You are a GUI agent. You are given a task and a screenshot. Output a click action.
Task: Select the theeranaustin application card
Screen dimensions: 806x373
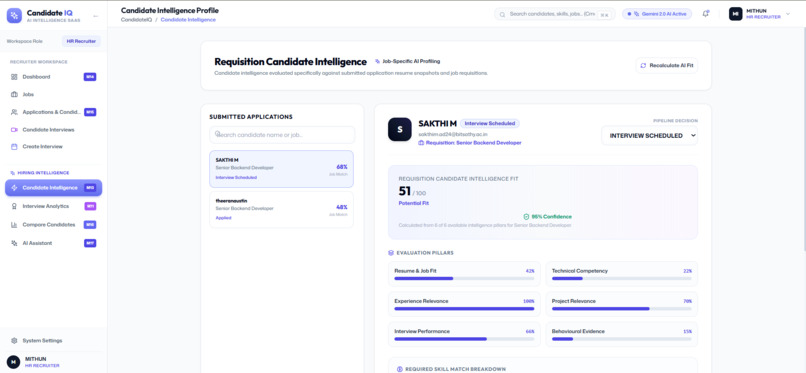[x=282, y=210]
